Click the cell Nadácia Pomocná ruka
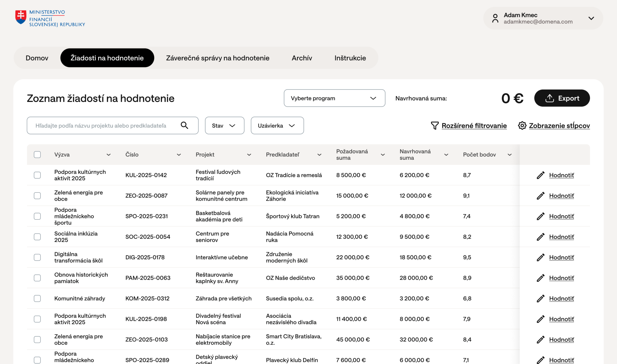 point(289,237)
